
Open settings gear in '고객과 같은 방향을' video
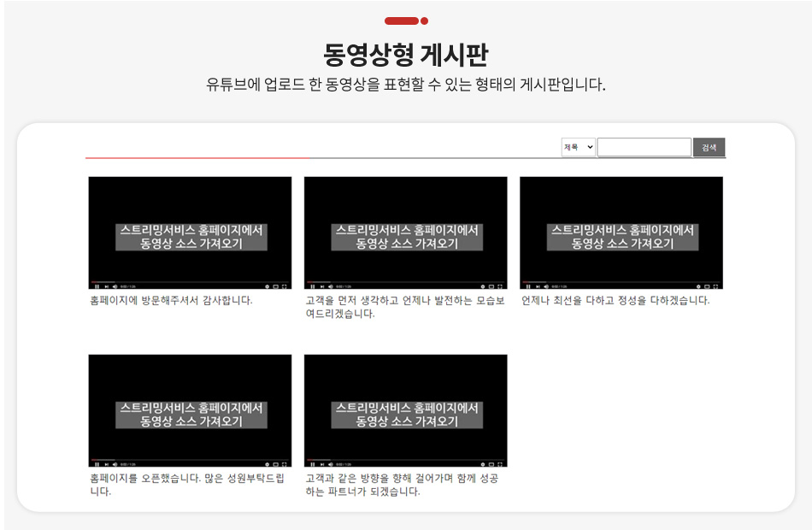tap(483, 464)
